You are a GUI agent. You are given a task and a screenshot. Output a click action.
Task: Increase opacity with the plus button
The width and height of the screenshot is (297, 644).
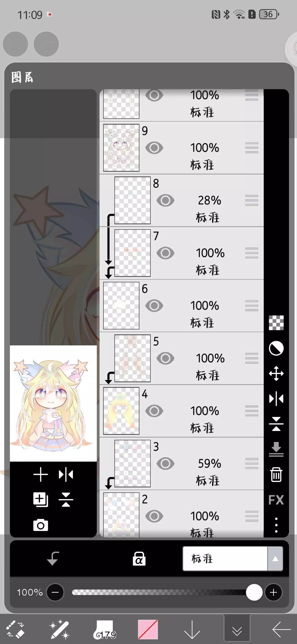(x=273, y=592)
